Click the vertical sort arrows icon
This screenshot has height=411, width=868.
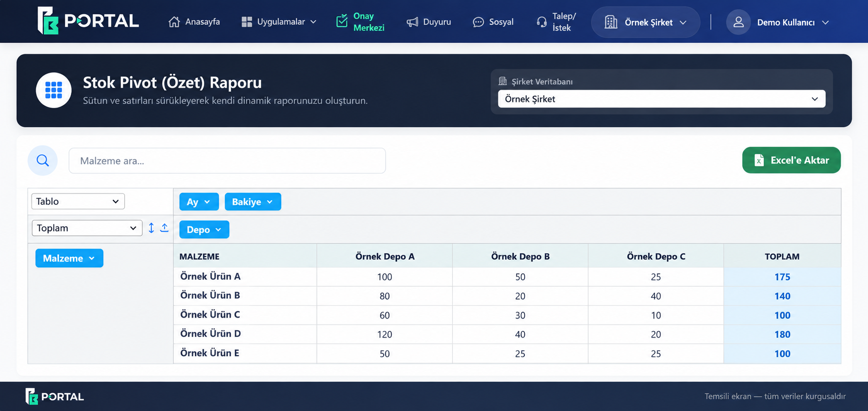click(x=151, y=228)
